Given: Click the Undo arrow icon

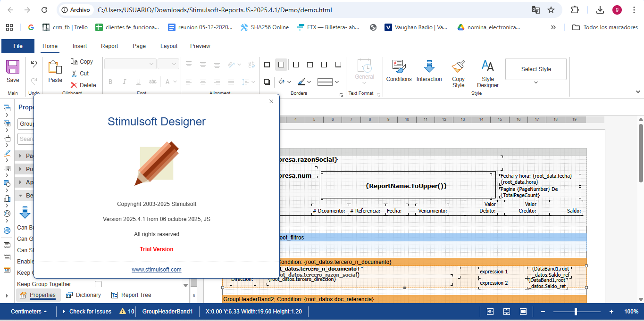Looking at the screenshot, I should (34, 64).
